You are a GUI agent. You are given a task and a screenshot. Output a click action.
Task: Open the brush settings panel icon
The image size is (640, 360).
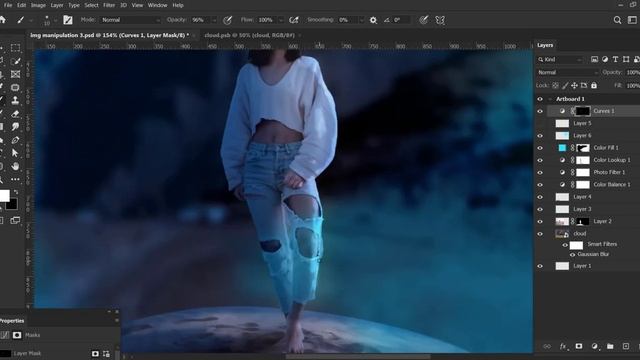pos(68,20)
